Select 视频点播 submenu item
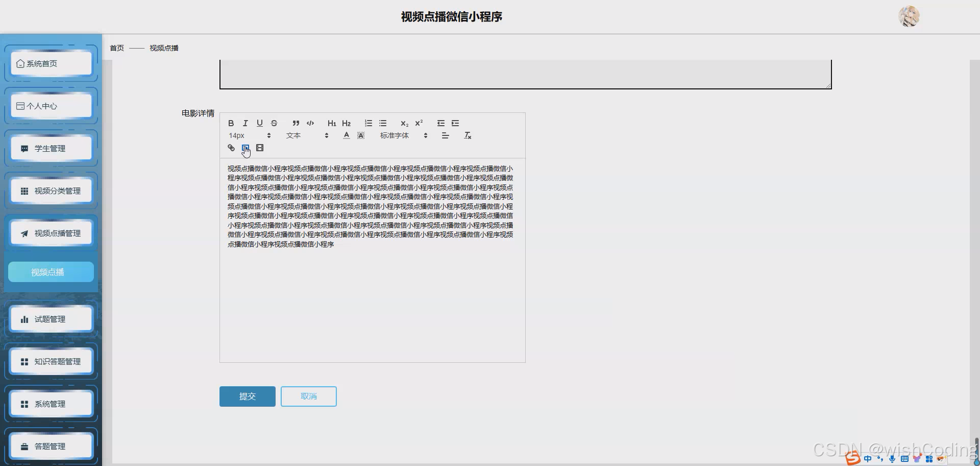The image size is (980, 466). pyautogui.click(x=51, y=272)
